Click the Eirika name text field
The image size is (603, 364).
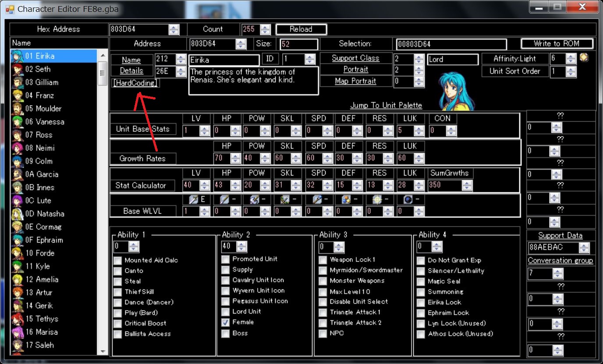point(224,60)
